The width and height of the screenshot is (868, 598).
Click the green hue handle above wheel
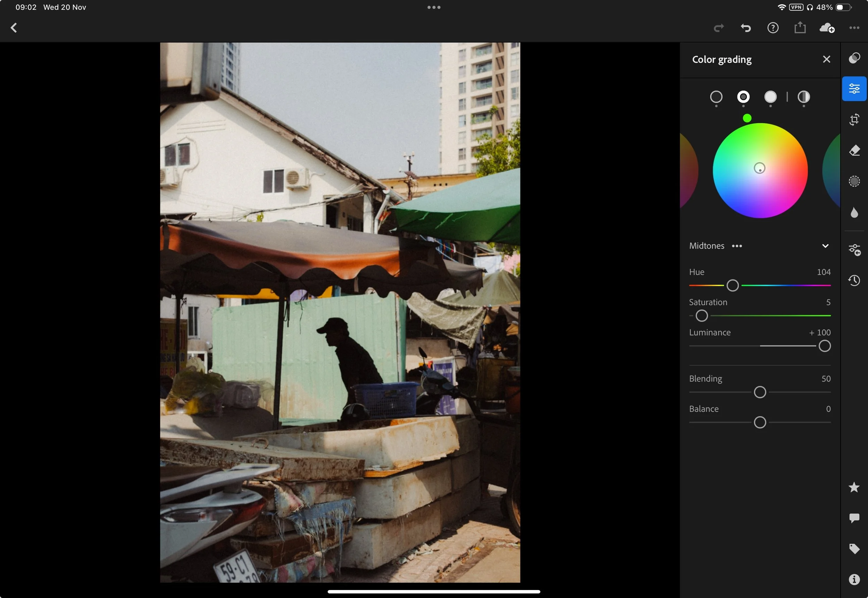(747, 118)
